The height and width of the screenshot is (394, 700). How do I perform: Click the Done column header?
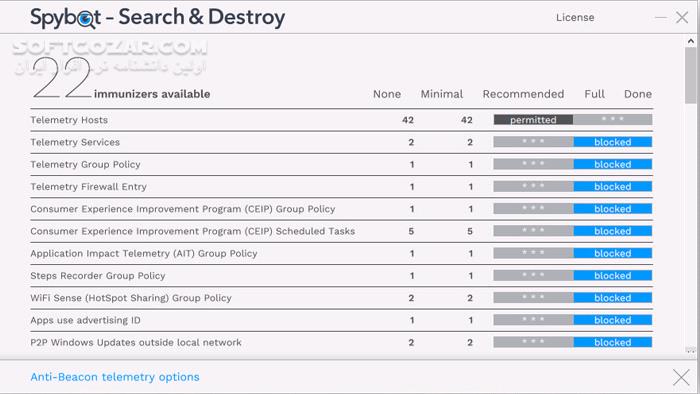click(x=638, y=94)
